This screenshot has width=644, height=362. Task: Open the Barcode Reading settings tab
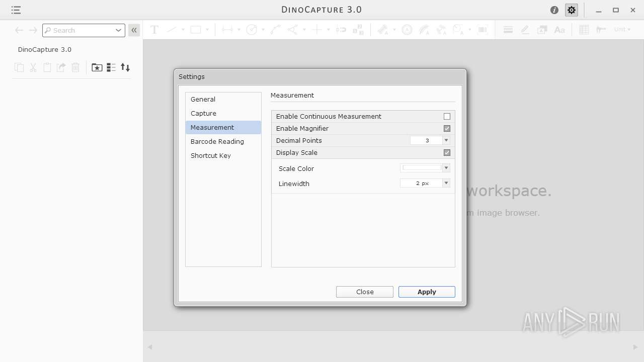pos(223,141)
